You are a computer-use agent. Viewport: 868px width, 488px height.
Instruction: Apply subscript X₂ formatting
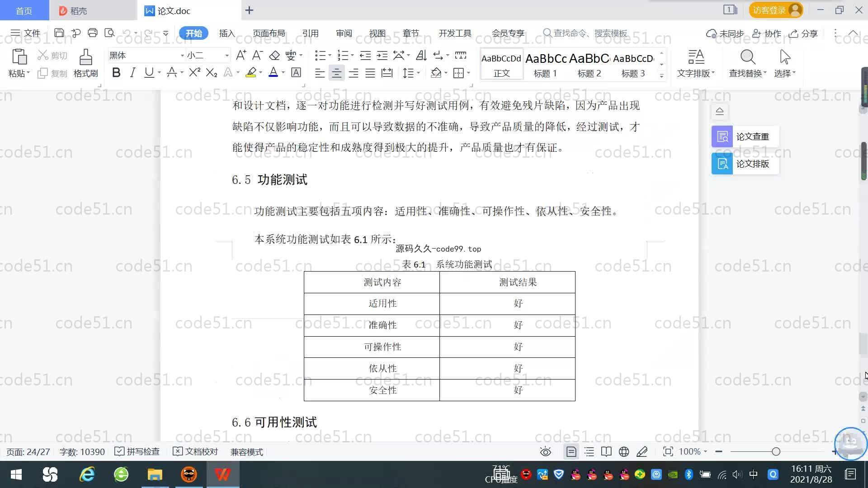click(212, 72)
